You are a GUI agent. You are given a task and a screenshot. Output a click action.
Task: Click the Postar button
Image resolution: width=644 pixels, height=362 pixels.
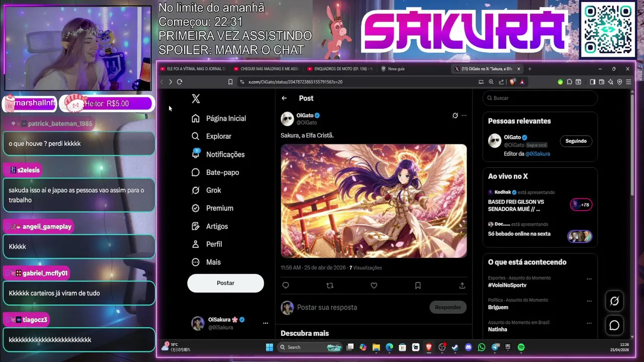(225, 283)
